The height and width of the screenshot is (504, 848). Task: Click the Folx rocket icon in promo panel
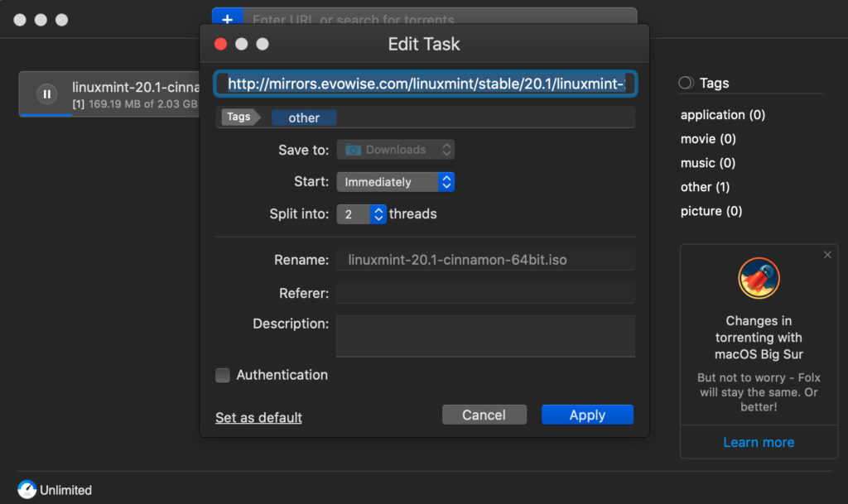(759, 278)
